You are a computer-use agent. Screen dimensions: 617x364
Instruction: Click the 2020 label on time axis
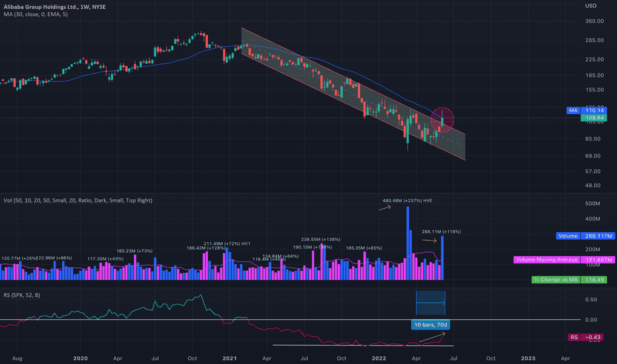[x=80, y=359]
